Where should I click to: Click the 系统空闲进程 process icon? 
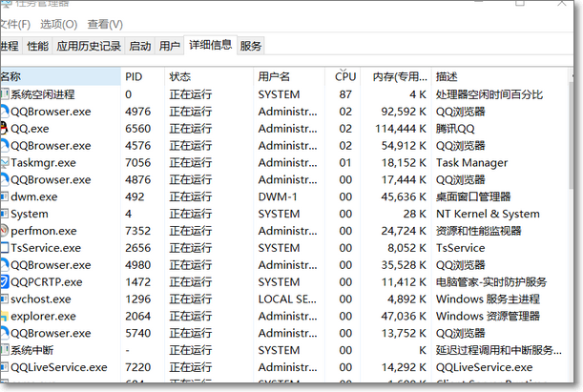[5, 94]
